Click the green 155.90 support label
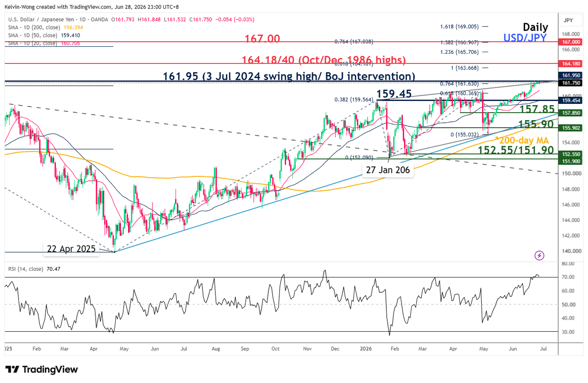Viewport: 588px width, 383px height. (536, 124)
